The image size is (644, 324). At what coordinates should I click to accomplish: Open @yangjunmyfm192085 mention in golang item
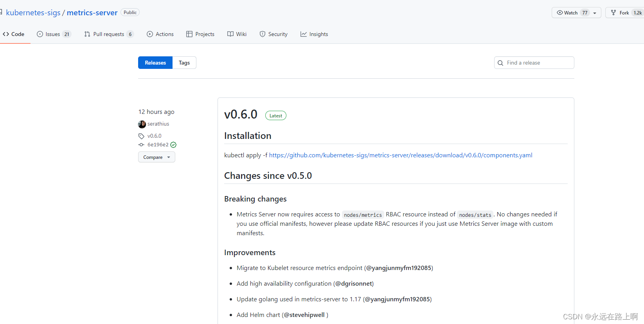pos(398,299)
